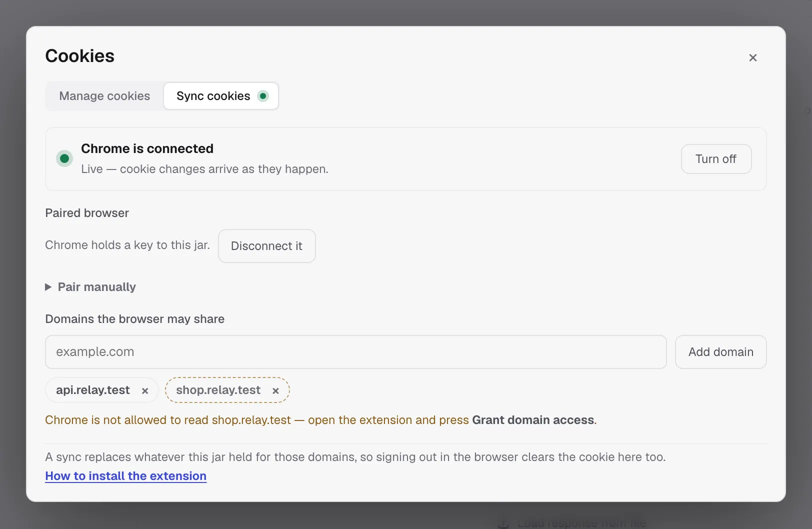This screenshot has height=529, width=812.
Task: Click the Disconnect it button
Action: pyautogui.click(x=266, y=246)
